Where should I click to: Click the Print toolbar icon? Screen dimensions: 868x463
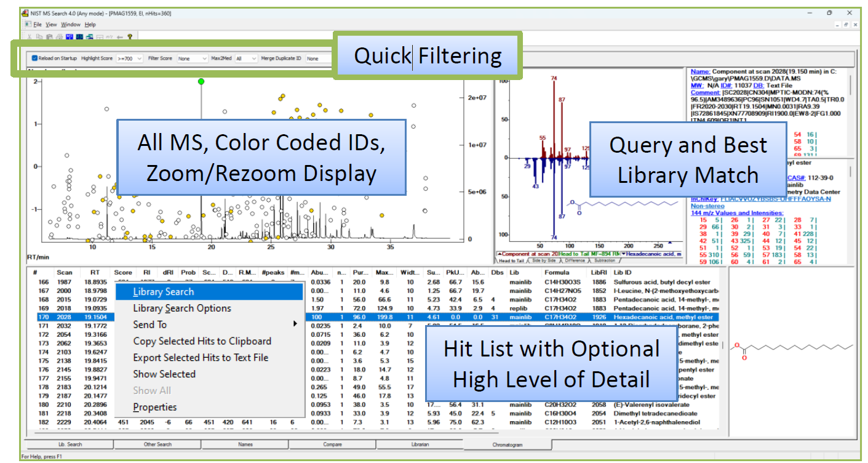point(59,37)
